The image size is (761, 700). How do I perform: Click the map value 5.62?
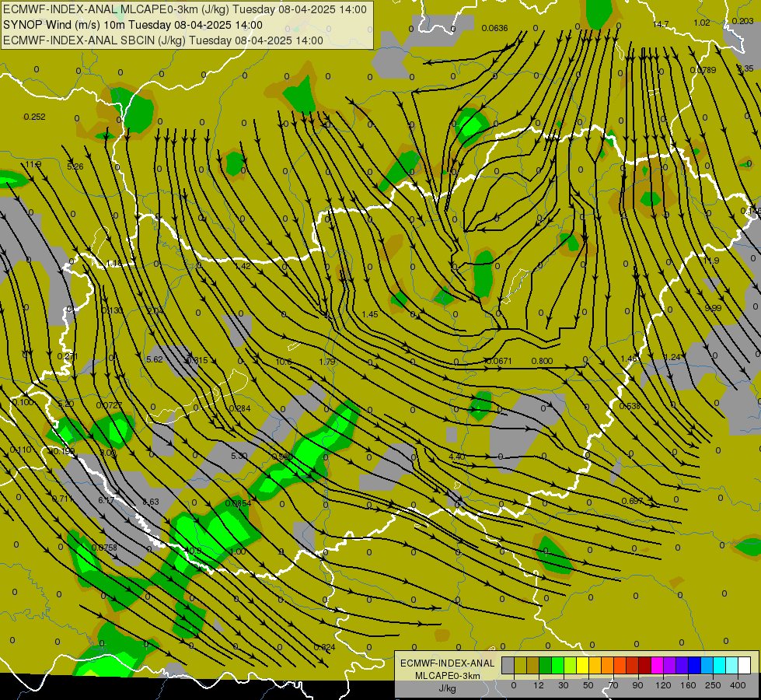[155, 359]
